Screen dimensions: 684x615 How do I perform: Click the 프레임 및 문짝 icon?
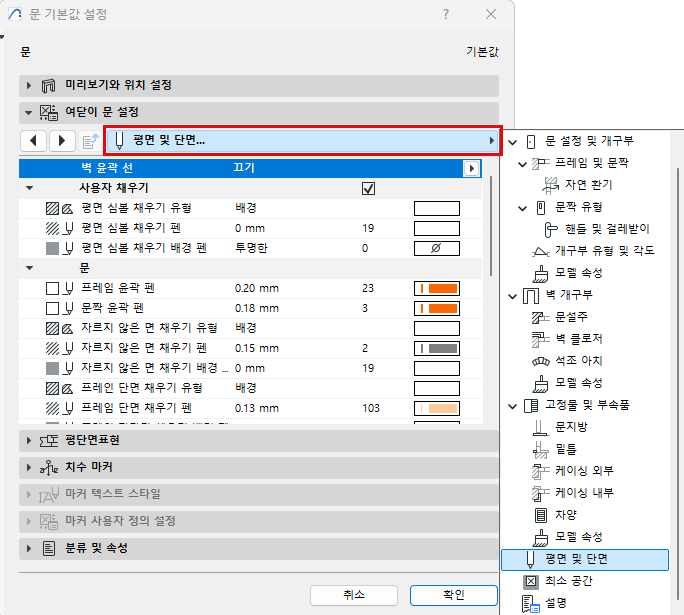(540, 164)
